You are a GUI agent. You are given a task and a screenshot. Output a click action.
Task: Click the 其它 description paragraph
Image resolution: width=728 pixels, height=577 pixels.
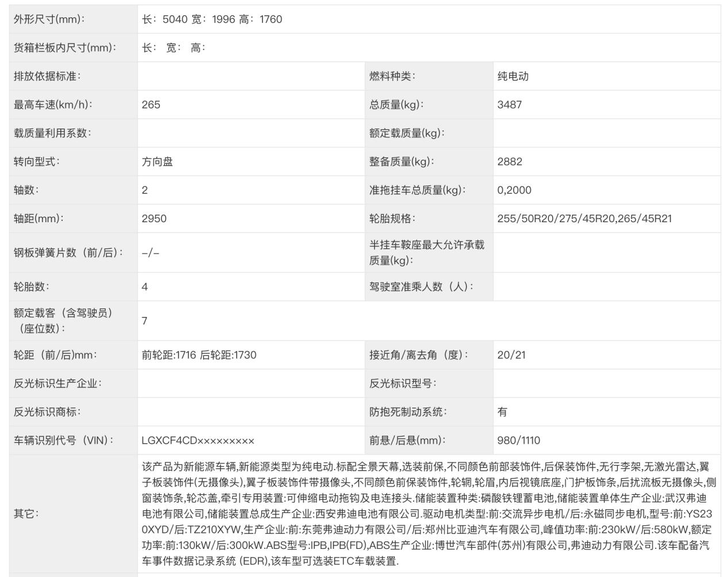coord(427,514)
